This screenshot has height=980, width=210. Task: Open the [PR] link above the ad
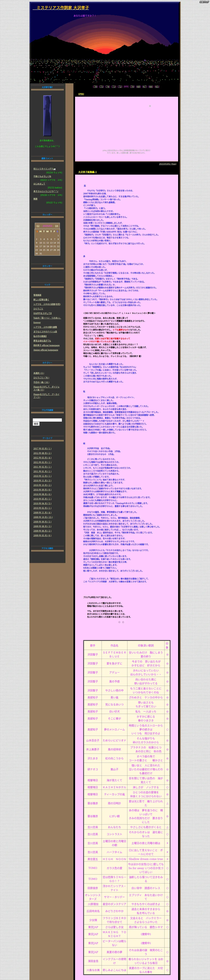[81, 94]
